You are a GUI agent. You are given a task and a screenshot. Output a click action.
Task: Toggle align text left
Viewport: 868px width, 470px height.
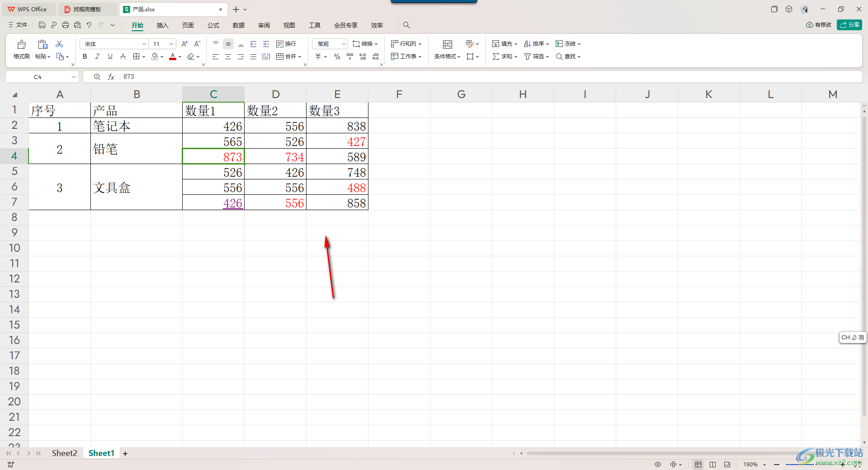coord(216,56)
